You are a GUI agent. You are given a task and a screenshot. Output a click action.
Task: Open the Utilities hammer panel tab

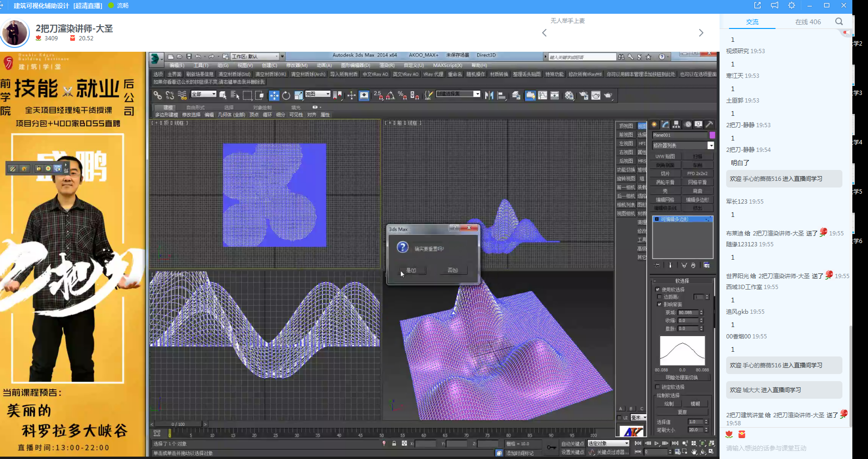pos(709,124)
